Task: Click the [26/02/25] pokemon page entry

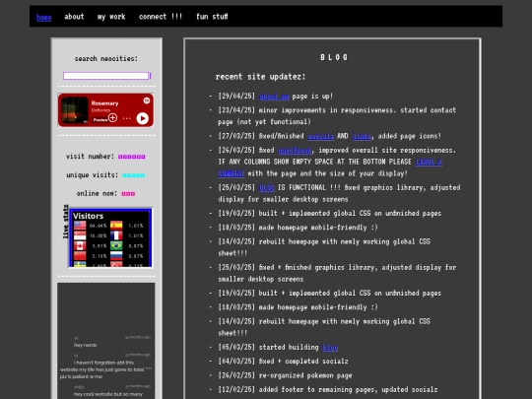Action: click(285, 375)
